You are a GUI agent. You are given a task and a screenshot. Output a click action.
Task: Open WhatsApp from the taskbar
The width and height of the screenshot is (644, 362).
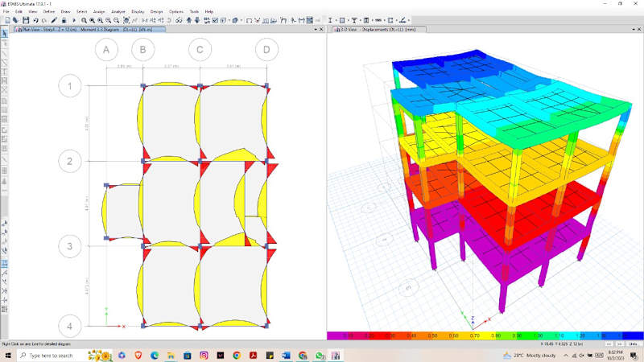point(319,356)
